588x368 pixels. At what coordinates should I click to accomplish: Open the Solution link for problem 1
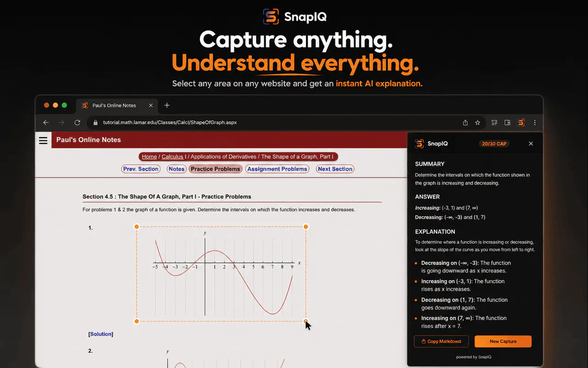click(101, 334)
